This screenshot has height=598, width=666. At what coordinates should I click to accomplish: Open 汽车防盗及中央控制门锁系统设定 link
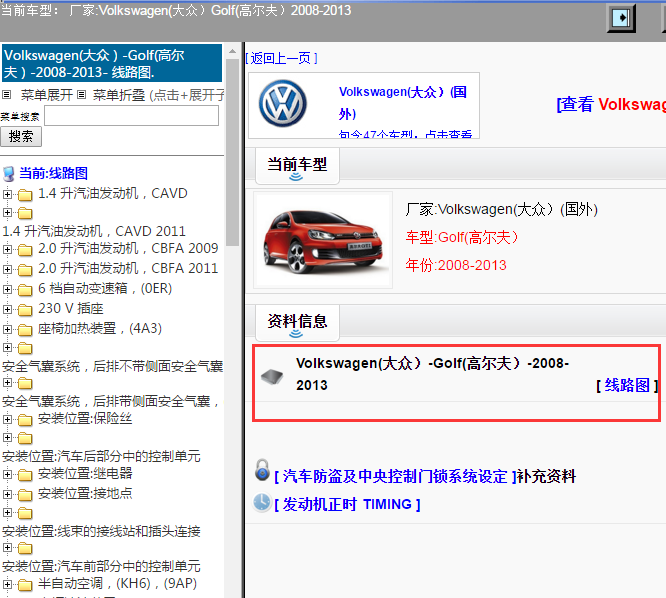click(395, 477)
